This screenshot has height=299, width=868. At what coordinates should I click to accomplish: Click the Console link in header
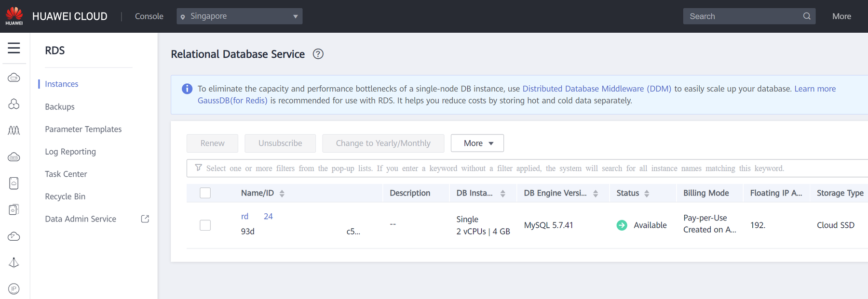pyautogui.click(x=149, y=16)
